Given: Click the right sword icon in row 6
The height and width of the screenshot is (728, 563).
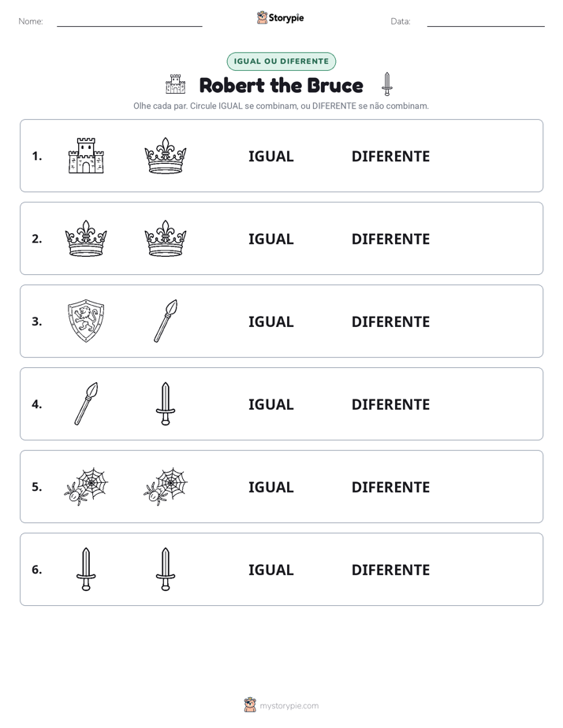Looking at the screenshot, I should click(x=166, y=569).
